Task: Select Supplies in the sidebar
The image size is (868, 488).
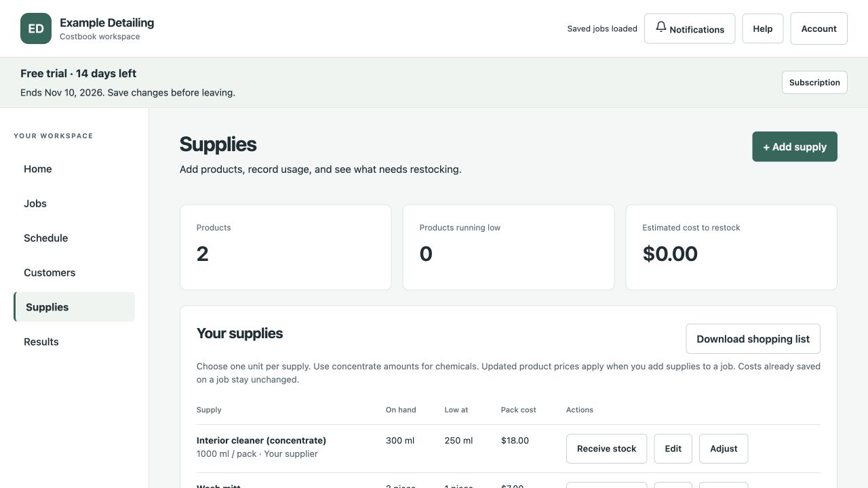Action: pos(74,307)
